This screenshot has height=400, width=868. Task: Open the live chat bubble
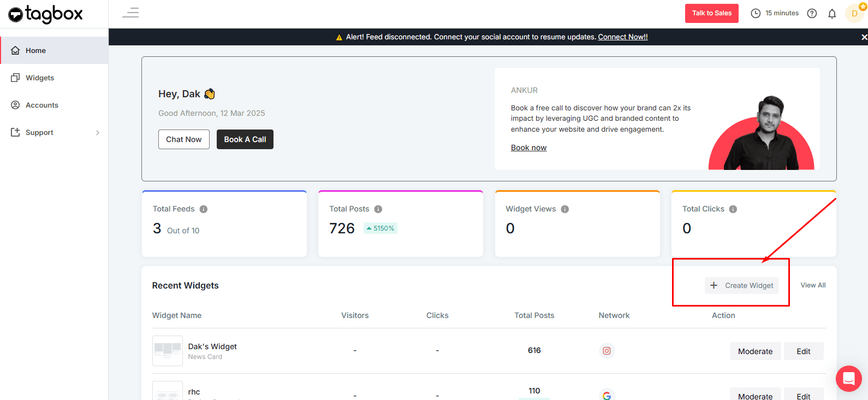pyautogui.click(x=849, y=378)
